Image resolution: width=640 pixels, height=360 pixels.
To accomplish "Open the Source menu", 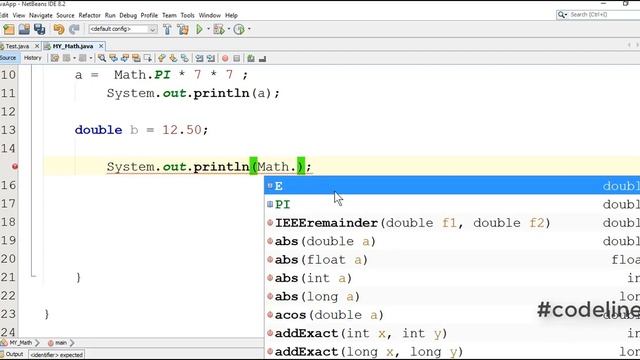I will (x=65, y=15).
